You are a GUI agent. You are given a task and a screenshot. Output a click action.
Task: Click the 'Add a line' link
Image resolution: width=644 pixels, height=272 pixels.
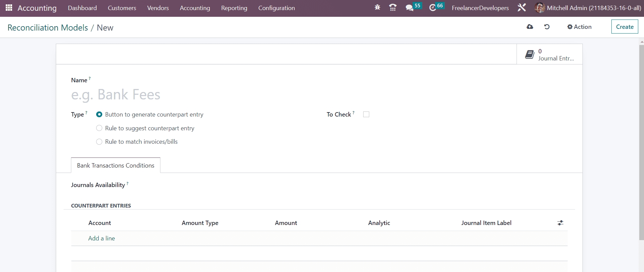tap(102, 238)
